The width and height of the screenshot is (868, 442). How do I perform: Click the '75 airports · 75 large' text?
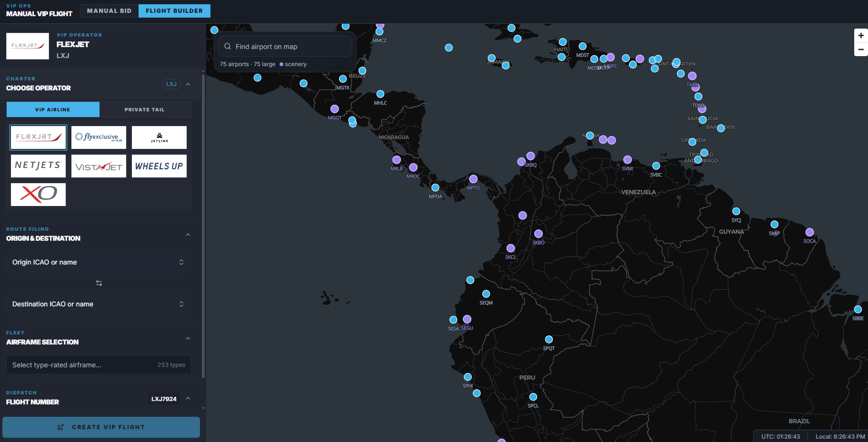(x=248, y=64)
